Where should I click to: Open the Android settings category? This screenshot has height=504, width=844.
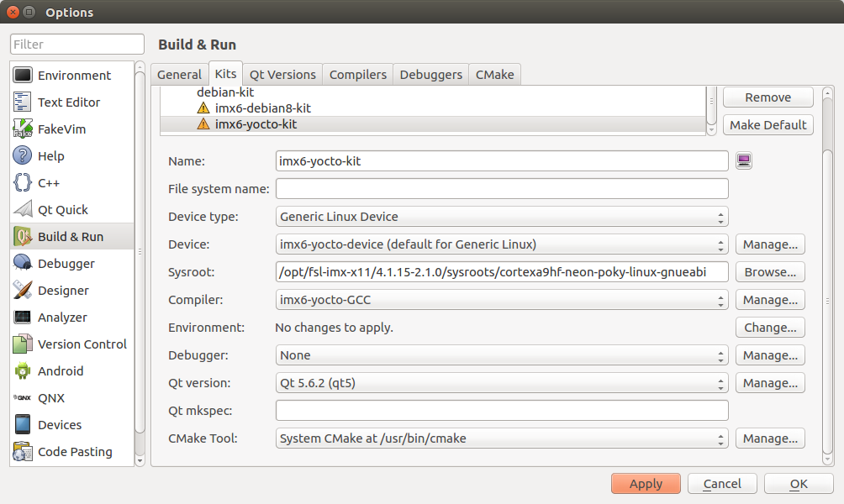tap(61, 371)
